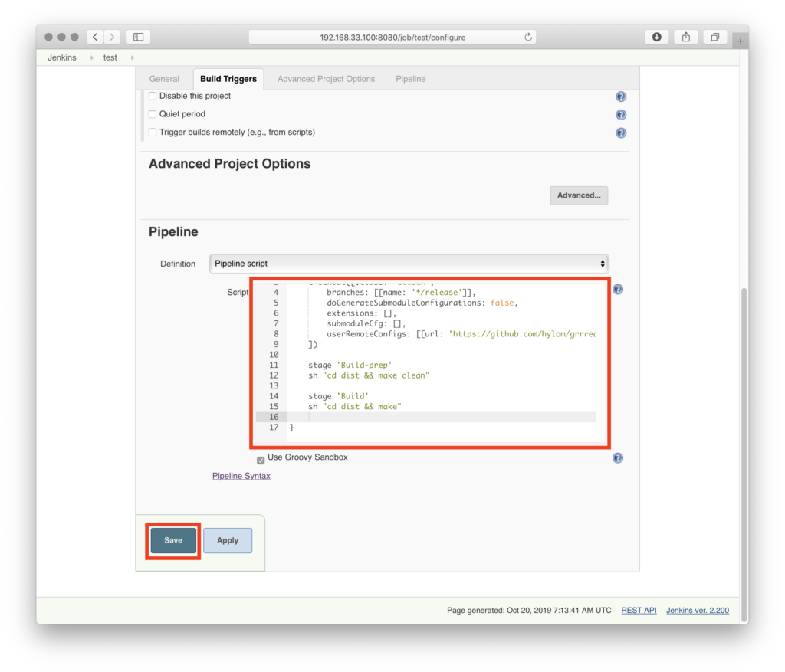Open help for Quiet period
Image resolution: width=785 pixels, height=672 pixels.
(x=621, y=115)
